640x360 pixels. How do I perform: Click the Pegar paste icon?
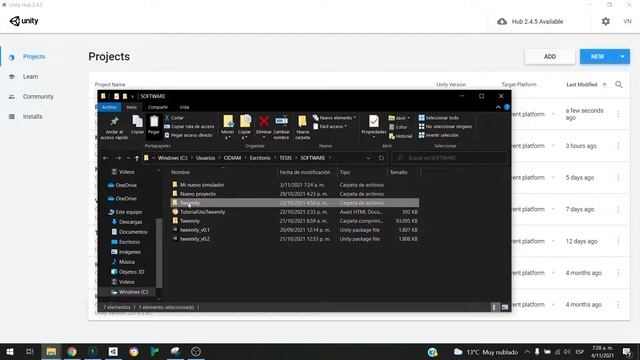(x=154, y=124)
